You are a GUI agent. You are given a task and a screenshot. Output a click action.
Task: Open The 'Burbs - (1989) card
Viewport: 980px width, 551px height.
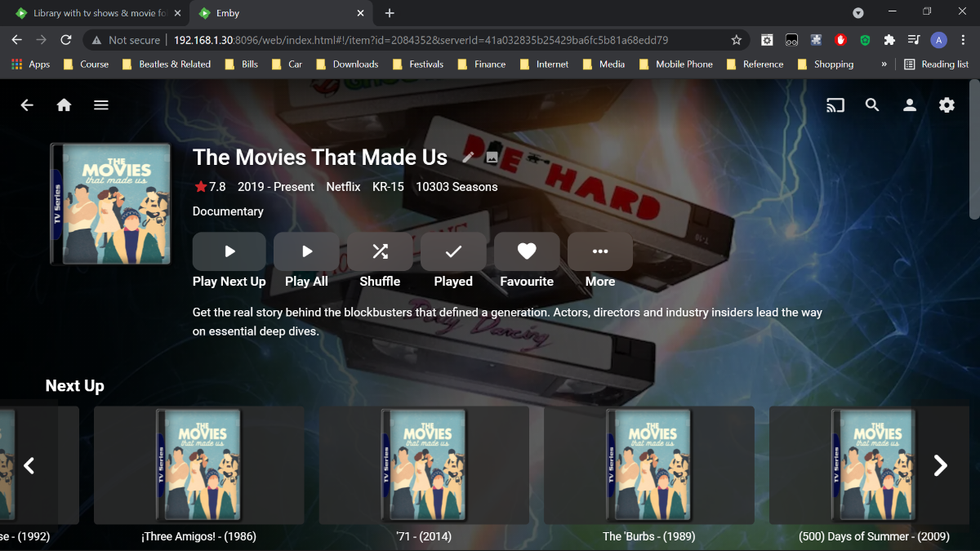pyautogui.click(x=649, y=465)
